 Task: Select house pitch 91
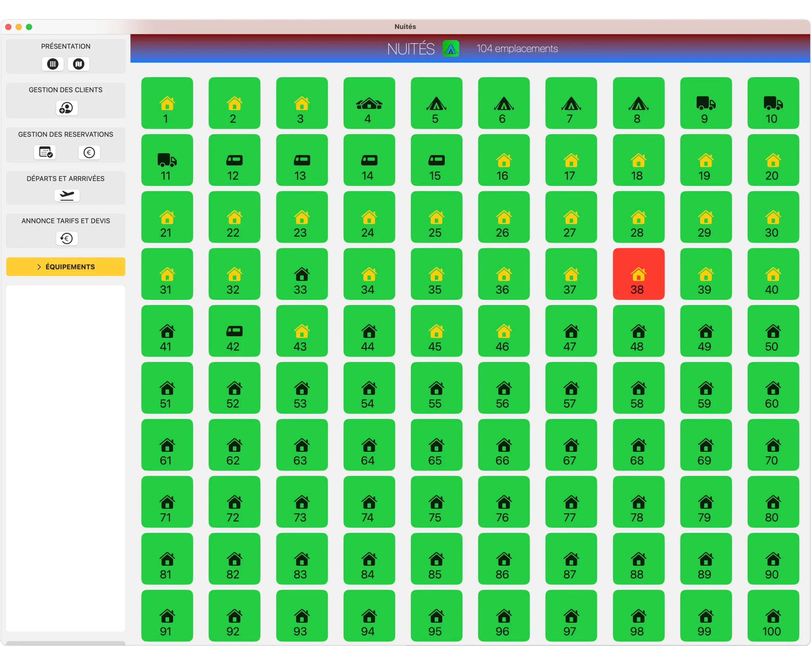click(167, 616)
